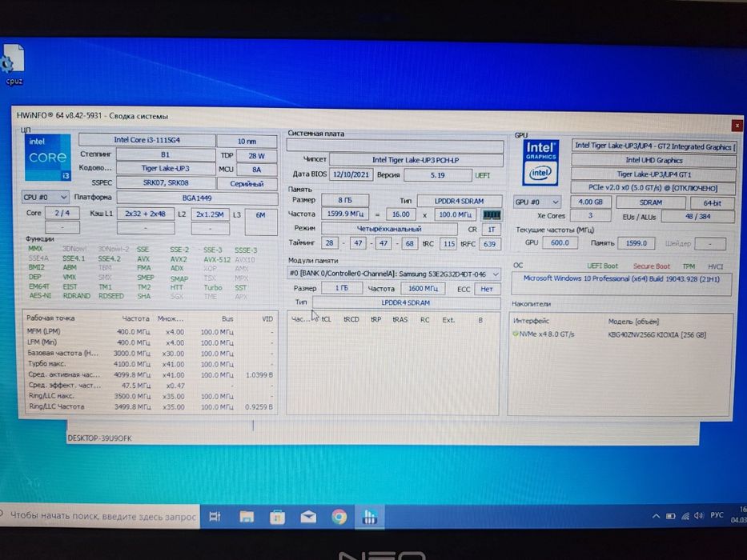This screenshot has height=560, width=747.
Task: Click the Турбо макс. 4100.0 МГц row
Action: [x=150, y=364]
